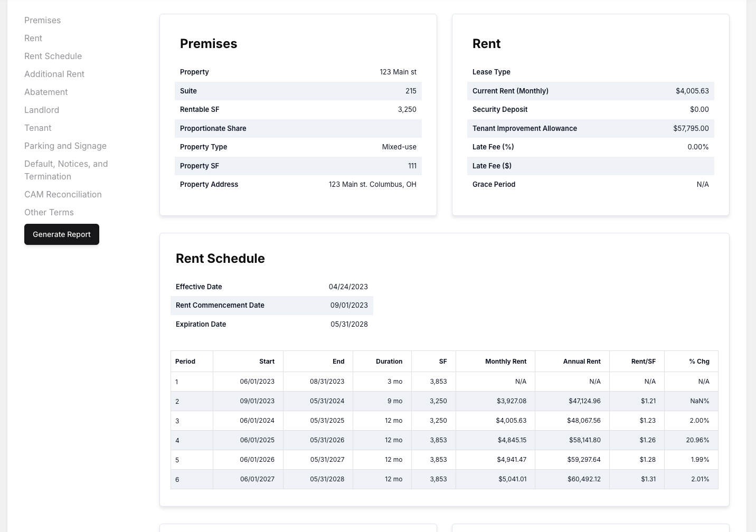Click the % Chg column header
This screenshot has width=756, height=532.
699,362
